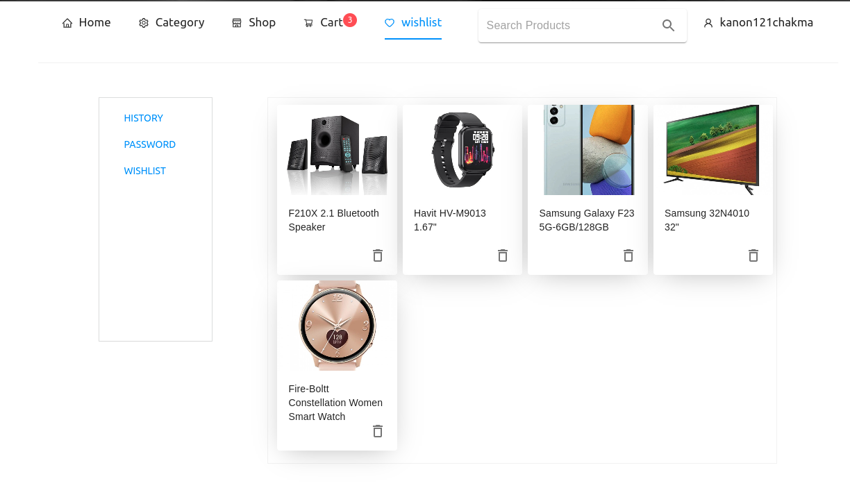Click the Home icon in navigation
Screen dimensions: 850x504
67,22
